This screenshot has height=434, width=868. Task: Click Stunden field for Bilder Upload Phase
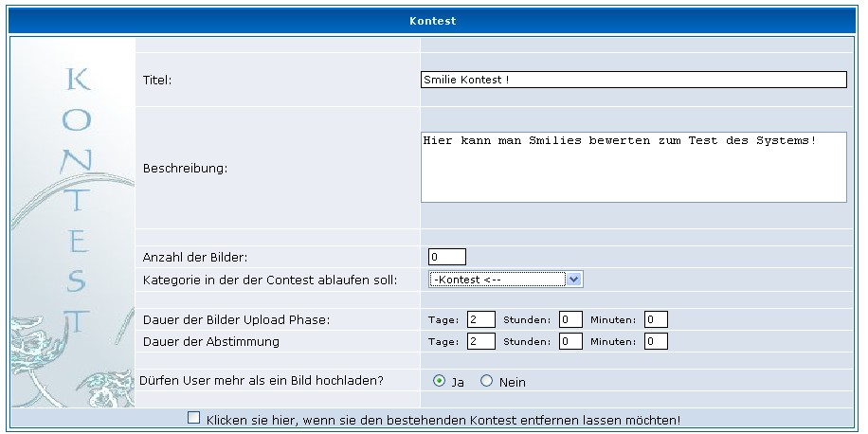tap(570, 319)
